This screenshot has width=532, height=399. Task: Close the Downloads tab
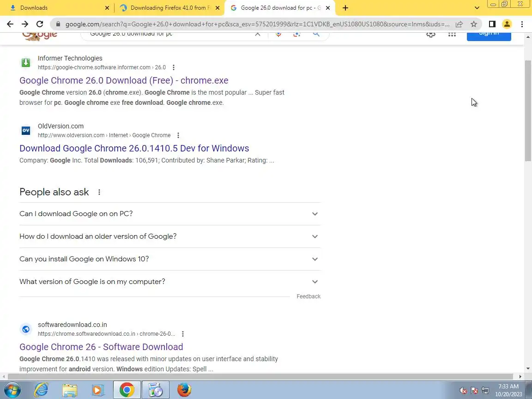pyautogui.click(x=107, y=8)
